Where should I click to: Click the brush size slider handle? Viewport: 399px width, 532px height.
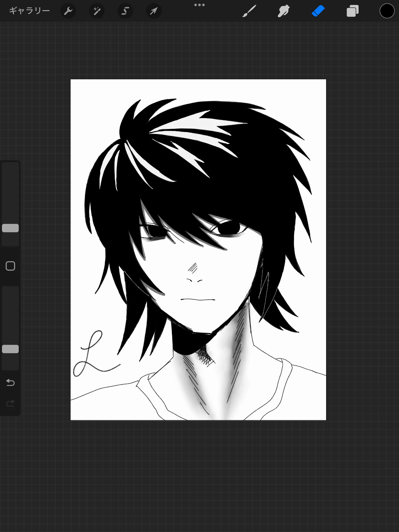coord(10,228)
